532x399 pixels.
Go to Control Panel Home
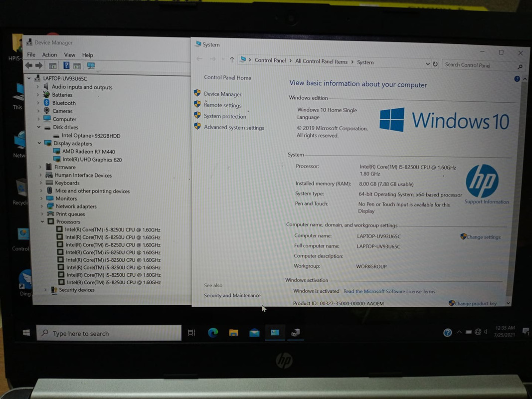click(x=228, y=78)
